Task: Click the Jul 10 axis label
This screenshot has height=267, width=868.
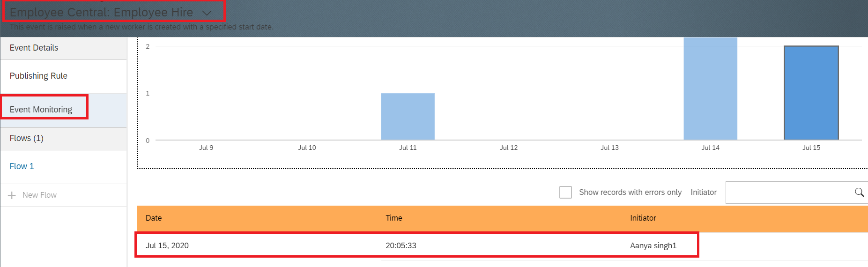Action: pyautogui.click(x=307, y=148)
